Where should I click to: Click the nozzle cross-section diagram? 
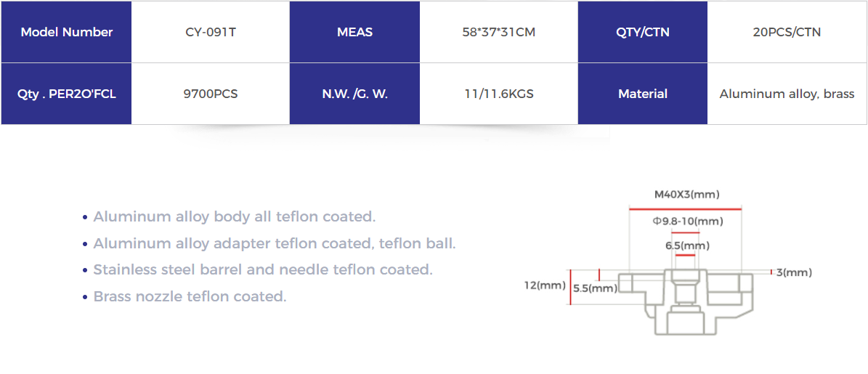686,302
